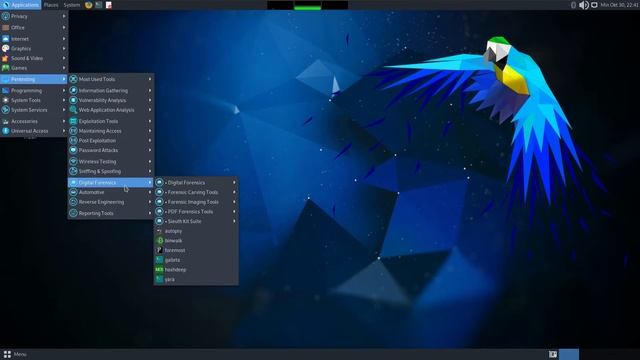Expand the Forensic Imaging Tools arrow
The width and height of the screenshot is (640, 360).
234,202
